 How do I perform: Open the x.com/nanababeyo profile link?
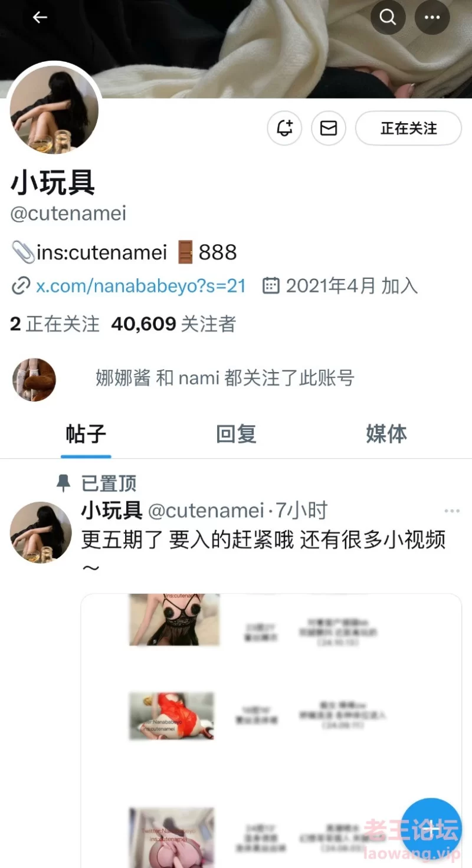tap(140, 286)
